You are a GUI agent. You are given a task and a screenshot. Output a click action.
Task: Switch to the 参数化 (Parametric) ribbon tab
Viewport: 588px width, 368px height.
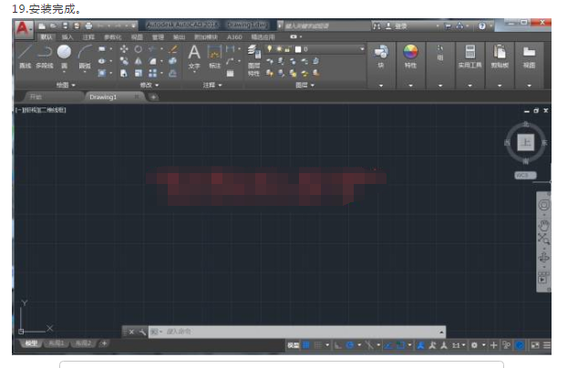(x=112, y=37)
